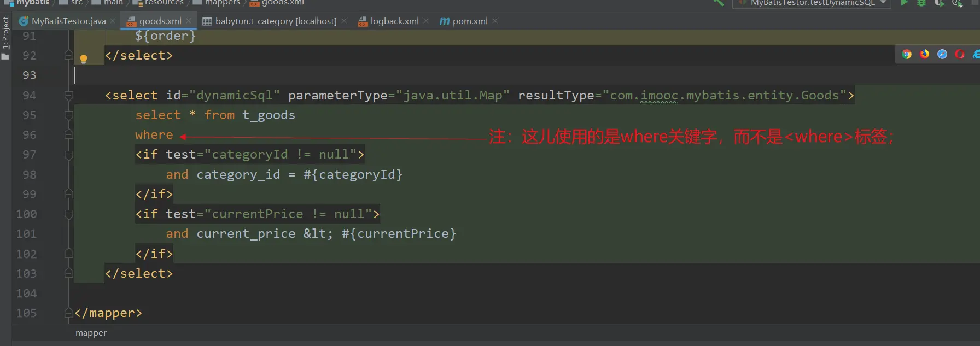Switch to the MyBatisTestor.java tab
This screenshot has width=980, height=346.
68,21
